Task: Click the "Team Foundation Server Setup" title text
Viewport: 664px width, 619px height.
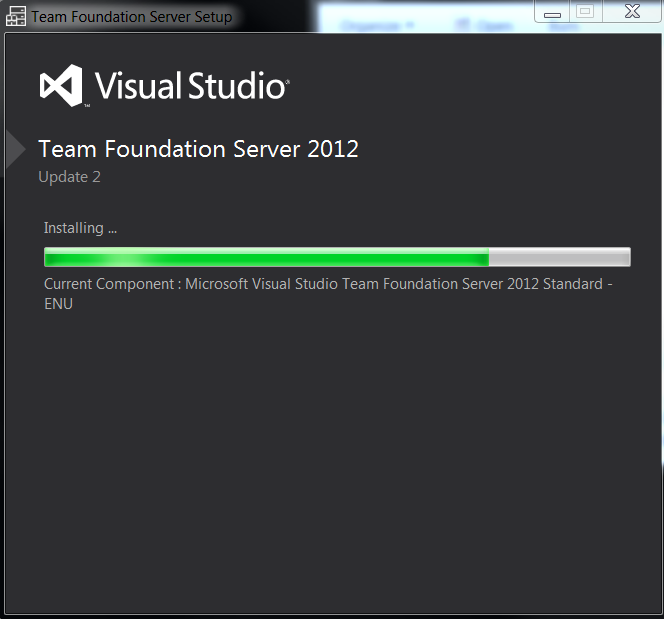Action: [132, 17]
